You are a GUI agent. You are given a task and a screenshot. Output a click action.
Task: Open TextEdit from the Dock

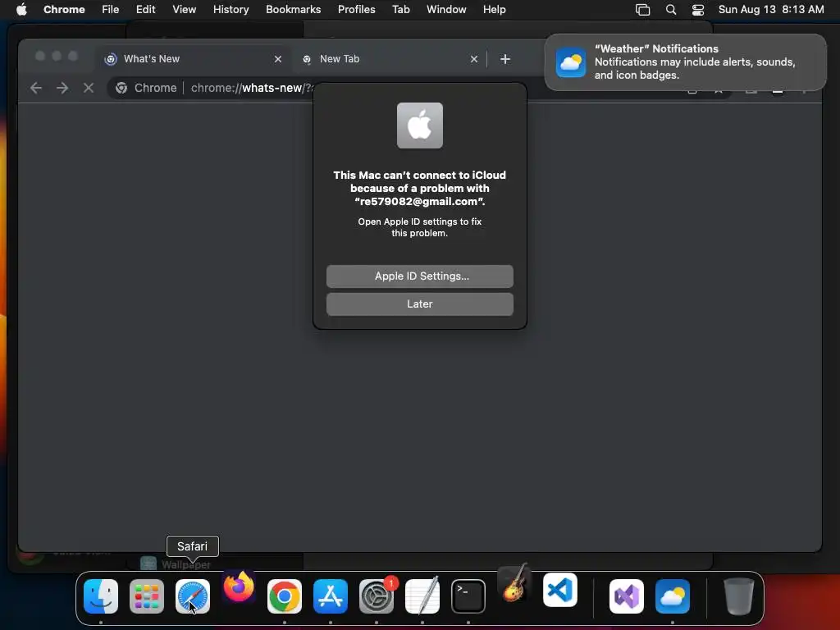click(x=422, y=596)
